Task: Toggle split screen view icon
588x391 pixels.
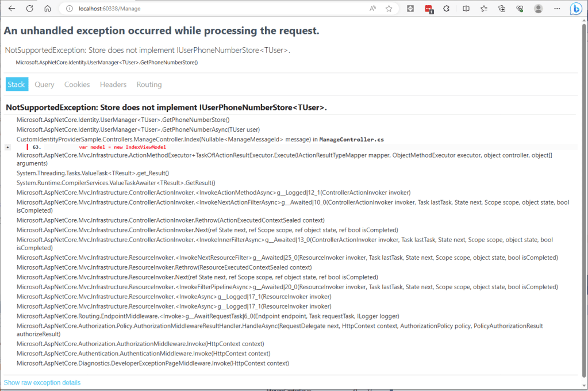Action: [x=466, y=9]
